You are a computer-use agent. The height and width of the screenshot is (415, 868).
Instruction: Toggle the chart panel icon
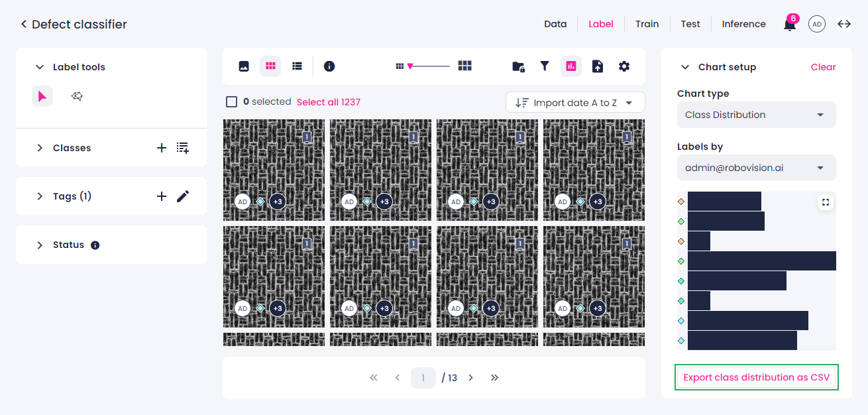coord(571,66)
